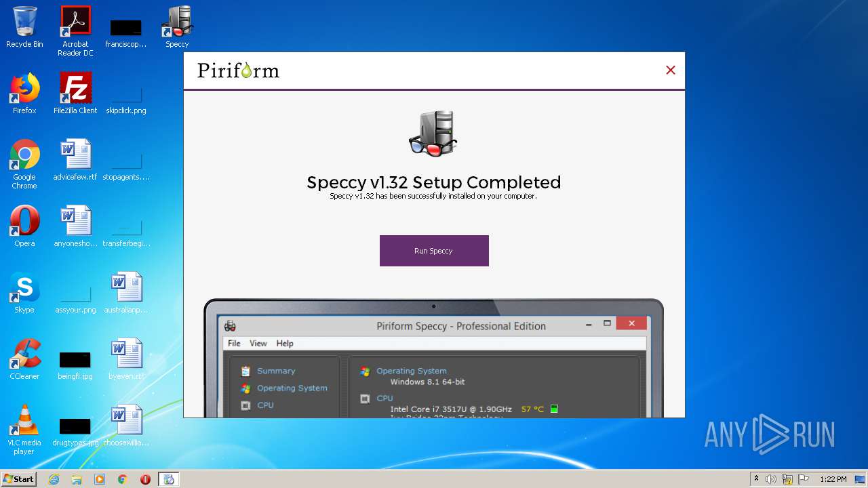This screenshot has width=868, height=488.
Task: Close the Piriform setup dialog
Action: (671, 70)
